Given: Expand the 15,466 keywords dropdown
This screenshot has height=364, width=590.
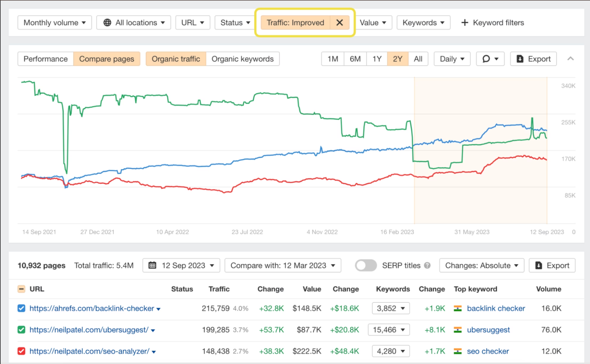Looking at the screenshot, I should point(389,330).
